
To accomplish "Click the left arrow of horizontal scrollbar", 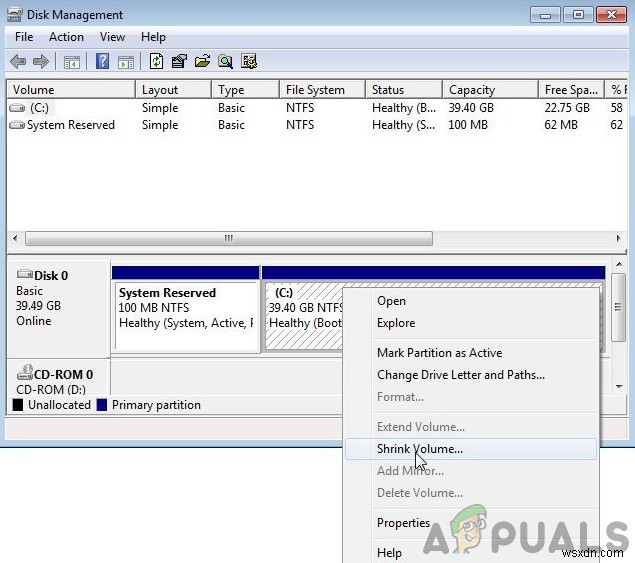I will (15, 238).
